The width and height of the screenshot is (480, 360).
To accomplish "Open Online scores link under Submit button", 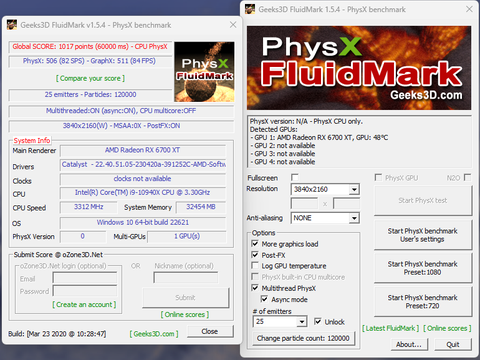I will point(185,314).
